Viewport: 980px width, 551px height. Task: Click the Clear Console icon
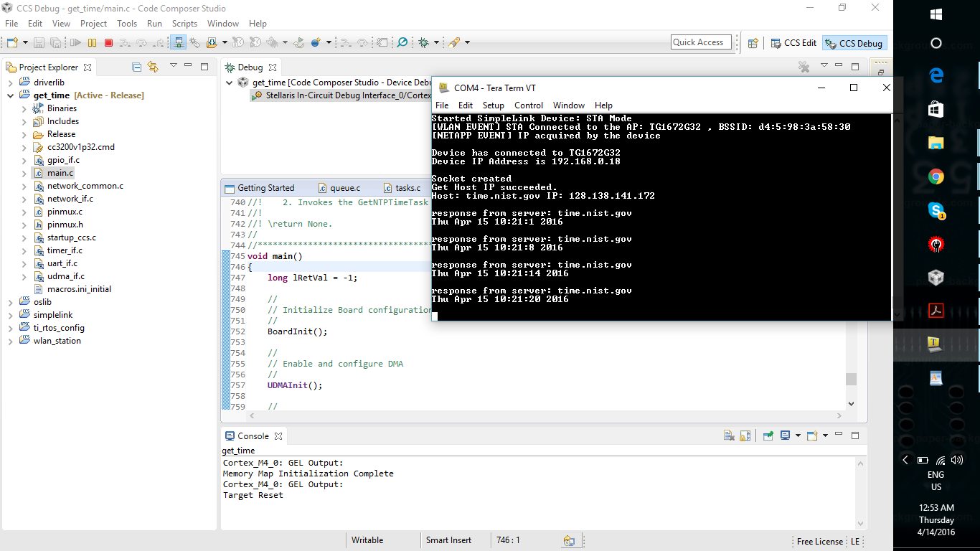click(729, 435)
